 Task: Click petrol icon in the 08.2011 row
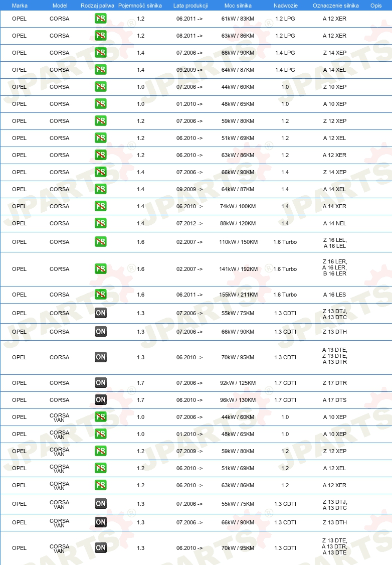pos(100,36)
